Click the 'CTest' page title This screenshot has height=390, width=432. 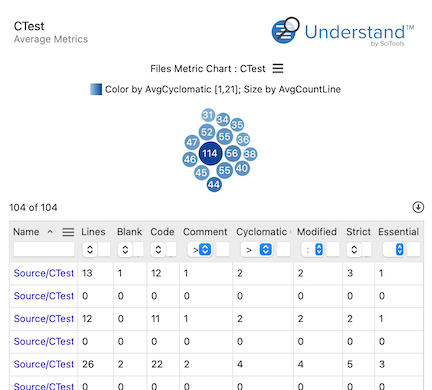pos(29,26)
